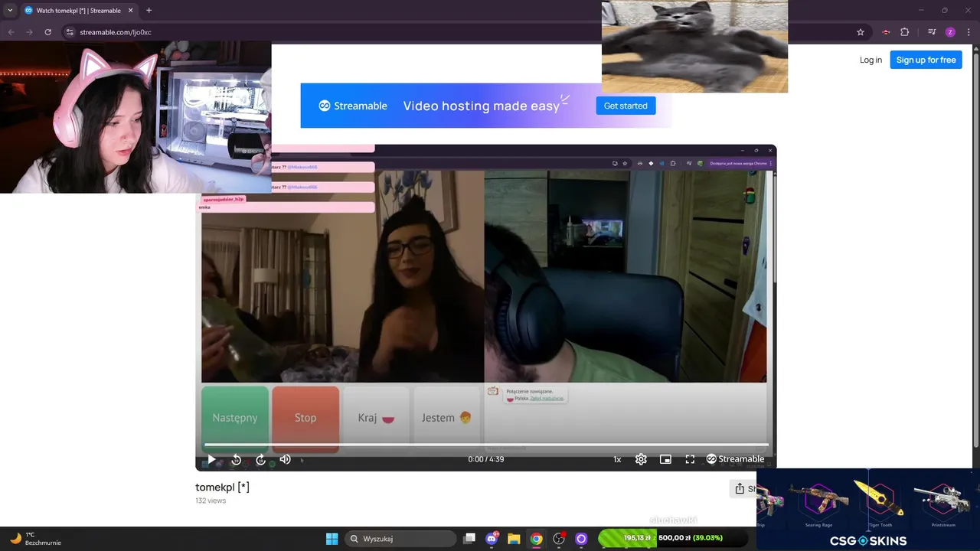Open the Chrome tab search chevron

point(10,11)
